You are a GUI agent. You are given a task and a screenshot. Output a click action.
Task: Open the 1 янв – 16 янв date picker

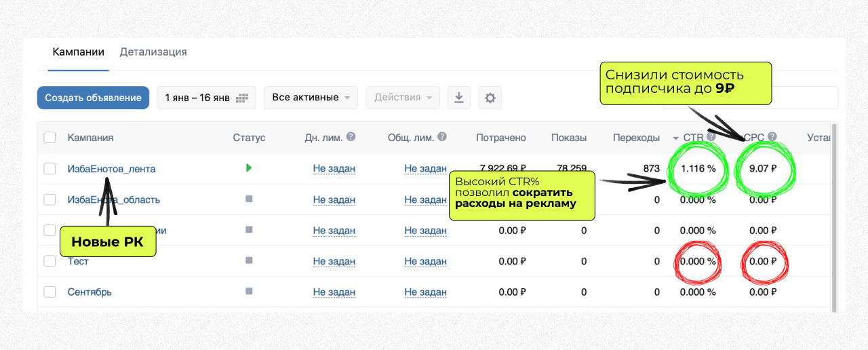(x=206, y=98)
